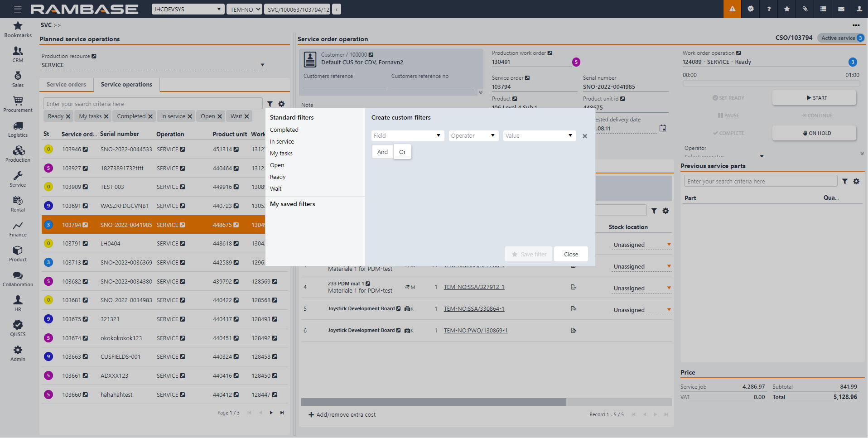
Task: Click the mail envelope icon in top bar
Action: [x=841, y=9]
